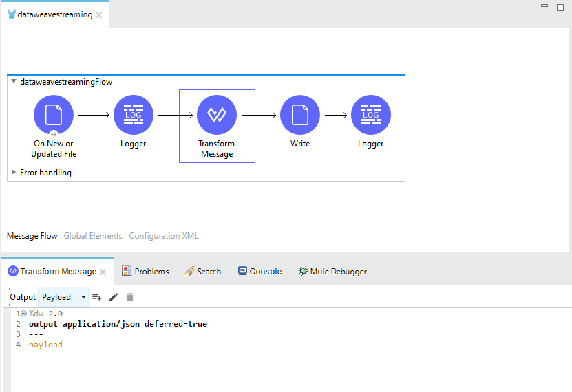572x392 pixels.
Task: Close the dataweavestreaming editor tab
Action: click(99, 15)
